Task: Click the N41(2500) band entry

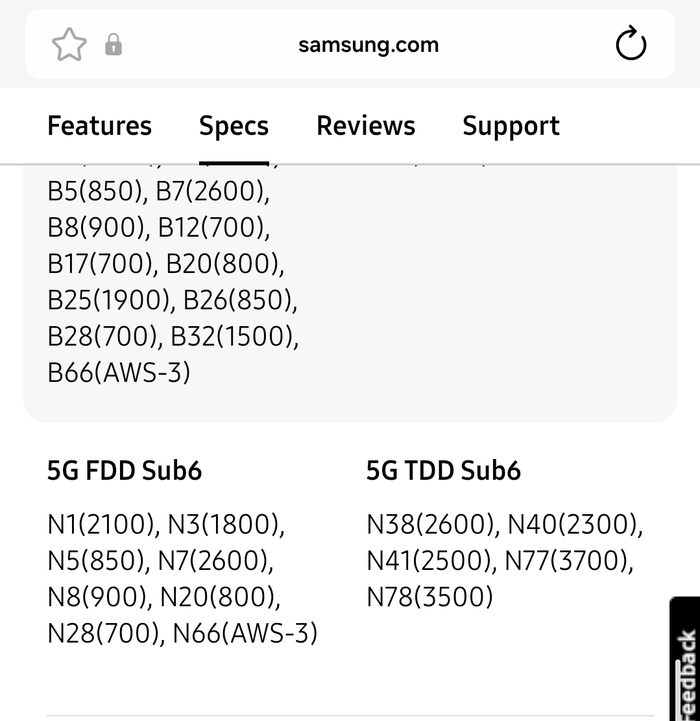Action: pyautogui.click(x=429, y=561)
